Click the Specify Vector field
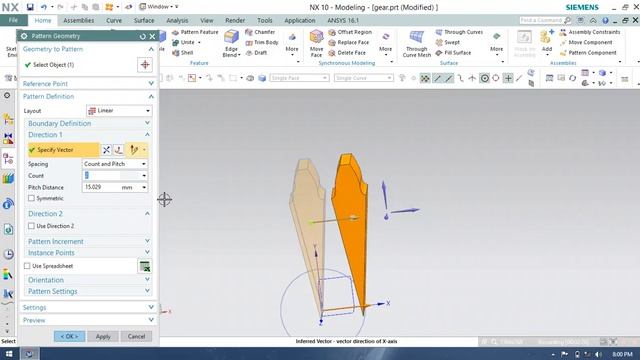The width and height of the screenshot is (640, 360). [x=63, y=150]
